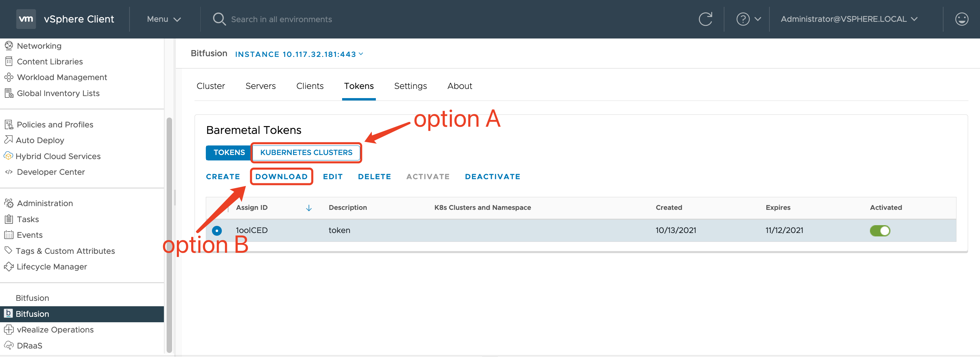This screenshot has height=357, width=980.
Task: Click the ACTIVATE action
Action: coord(428,176)
